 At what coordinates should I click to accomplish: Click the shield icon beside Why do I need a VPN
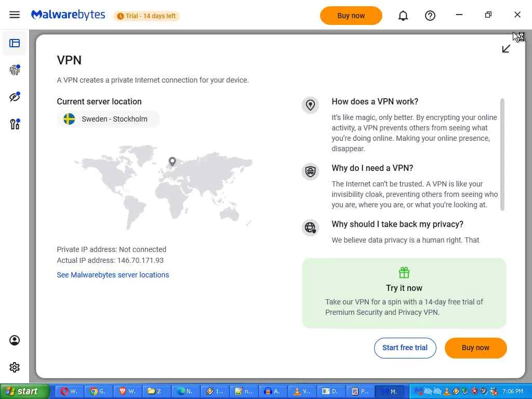[311, 171]
